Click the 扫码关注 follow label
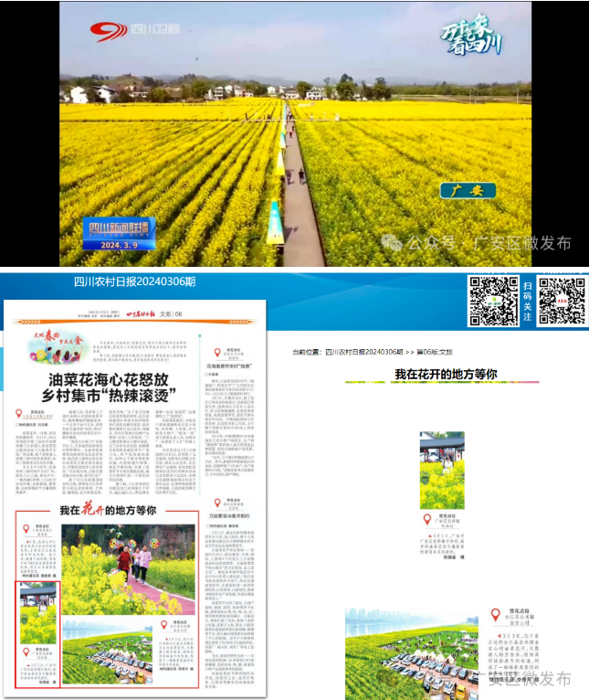 (x=528, y=301)
